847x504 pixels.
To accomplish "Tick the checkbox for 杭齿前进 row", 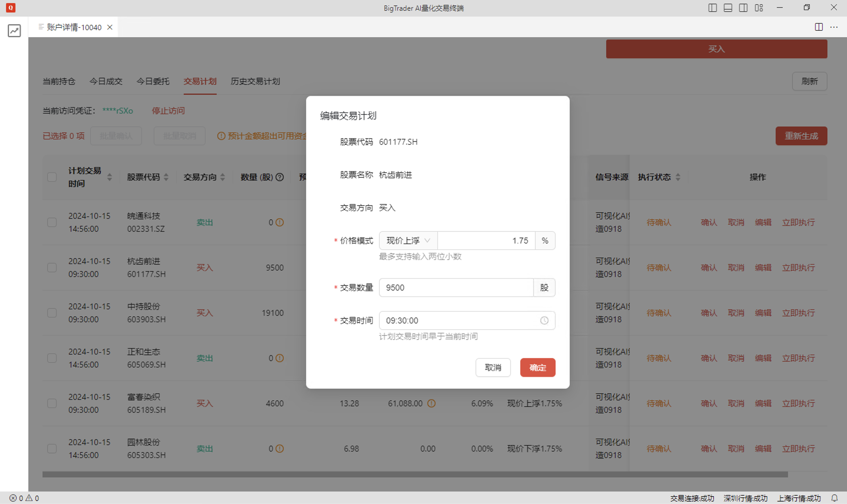I will click(52, 268).
